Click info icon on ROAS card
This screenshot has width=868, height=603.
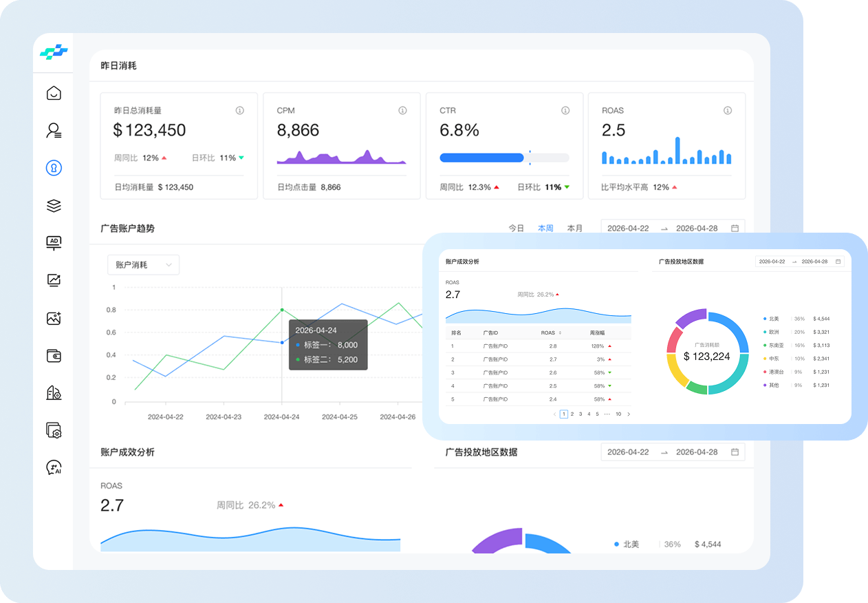point(728,110)
